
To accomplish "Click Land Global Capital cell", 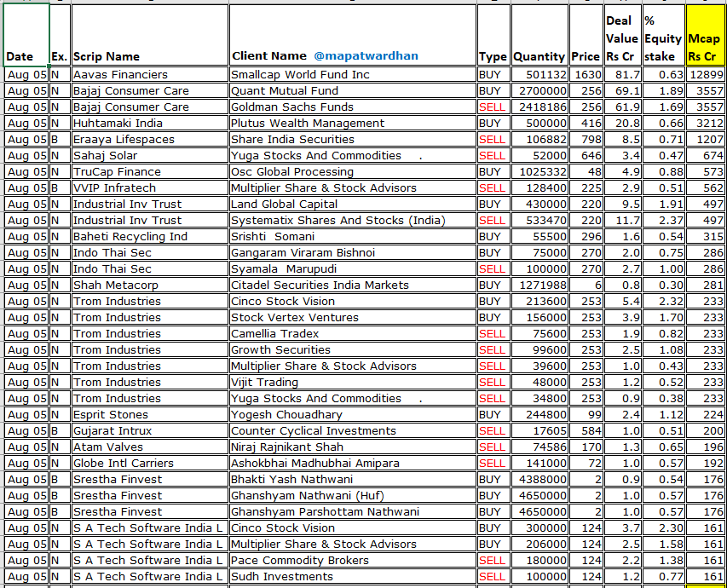I will pyautogui.click(x=352, y=205).
